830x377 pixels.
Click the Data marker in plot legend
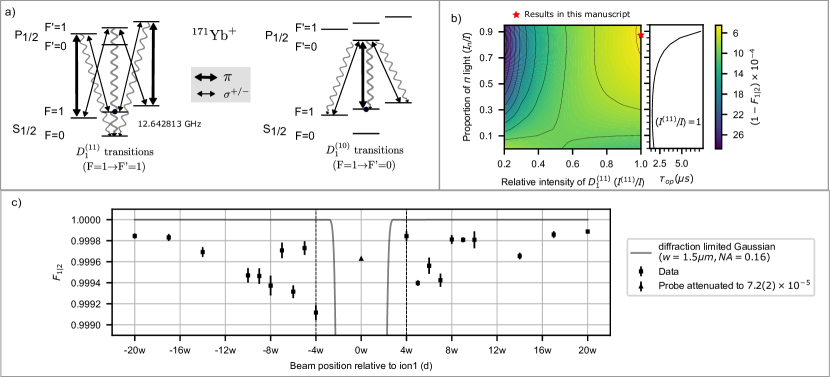pos(641,272)
